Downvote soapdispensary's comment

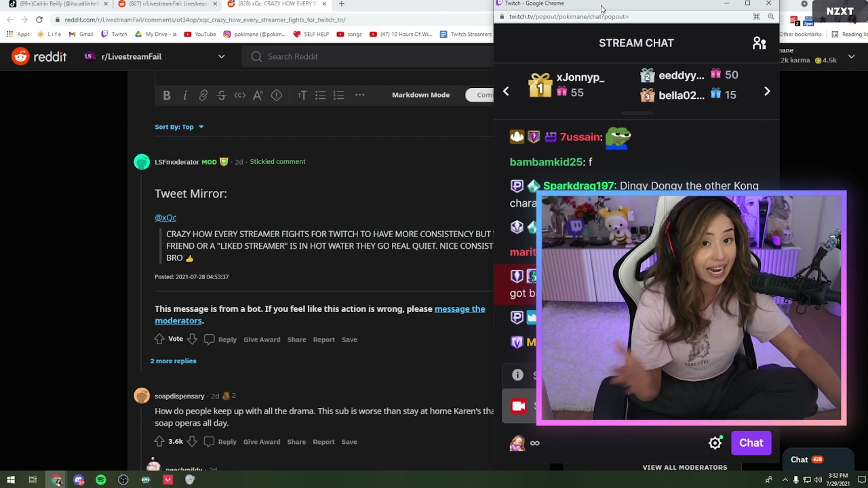coord(192,441)
